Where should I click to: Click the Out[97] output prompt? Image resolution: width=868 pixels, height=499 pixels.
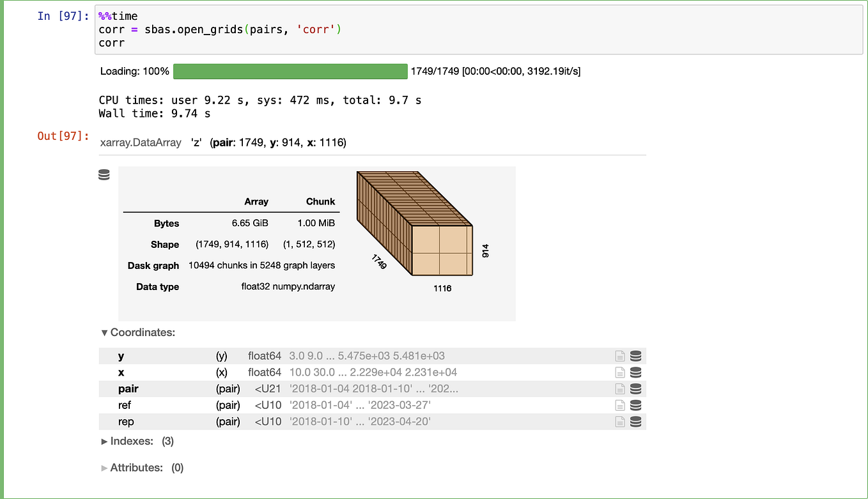pyautogui.click(x=63, y=136)
